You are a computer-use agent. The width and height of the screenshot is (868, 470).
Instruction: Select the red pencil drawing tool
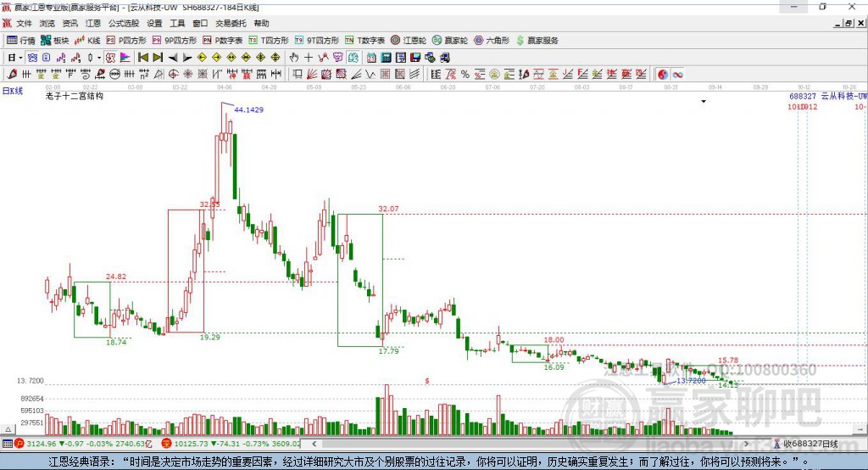12,75
